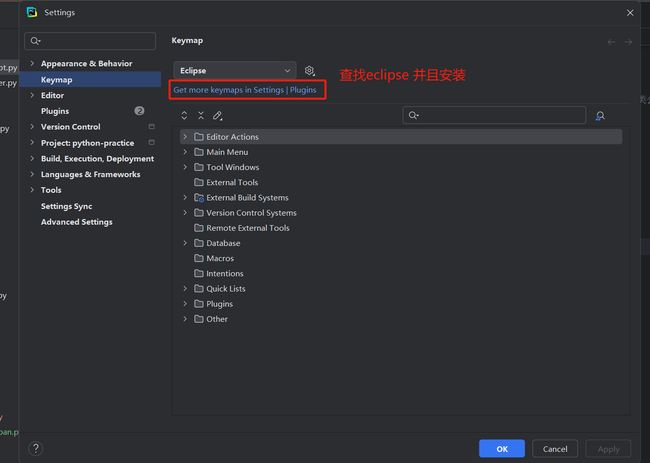Click the forward navigation arrow
650x463 pixels.
pos(628,42)
